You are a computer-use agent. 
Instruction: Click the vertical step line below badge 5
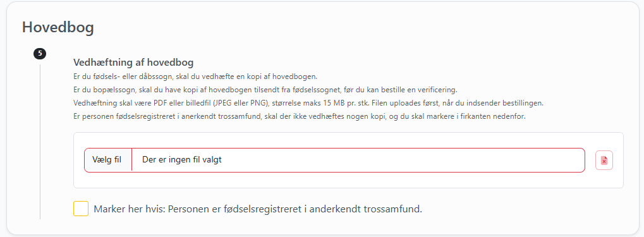tap(40, 142)
